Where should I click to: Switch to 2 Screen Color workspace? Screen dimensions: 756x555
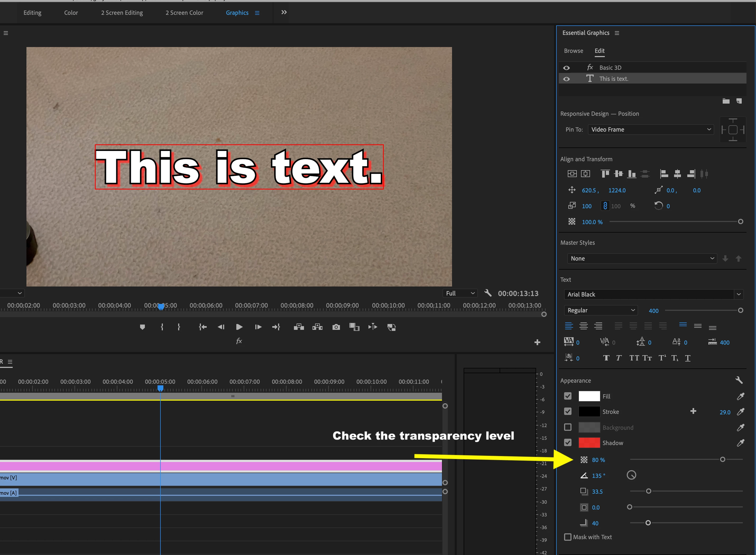184,13
